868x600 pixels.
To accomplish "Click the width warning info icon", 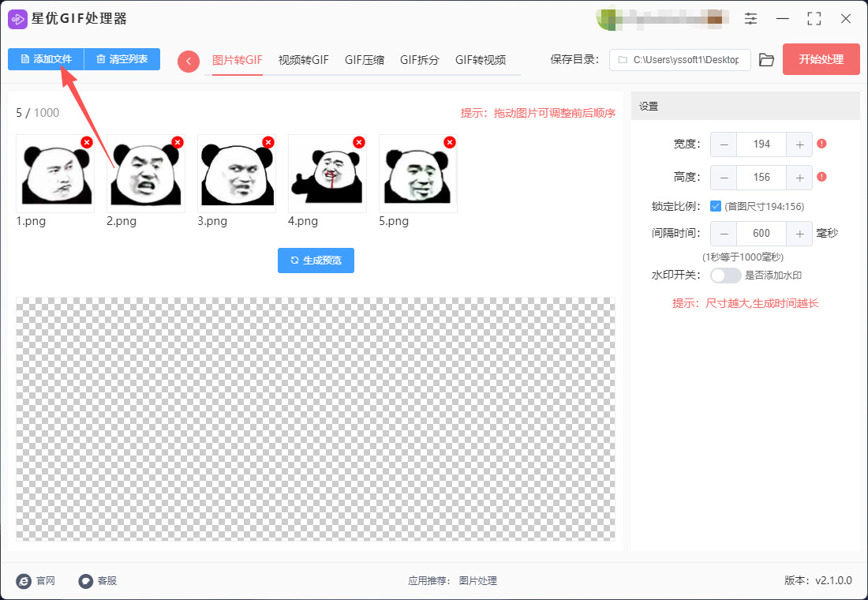I will click(x=821, y=144).
